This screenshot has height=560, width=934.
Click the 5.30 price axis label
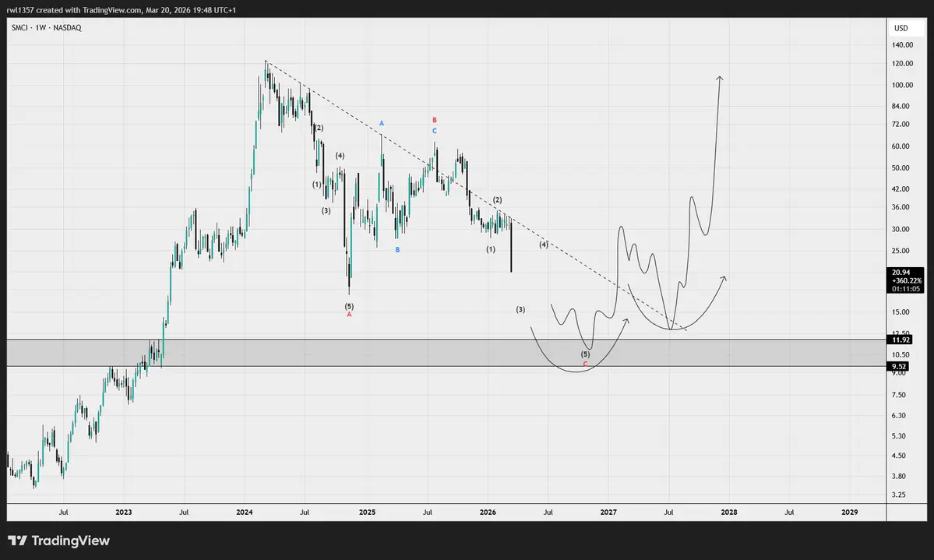click(898, 436)
